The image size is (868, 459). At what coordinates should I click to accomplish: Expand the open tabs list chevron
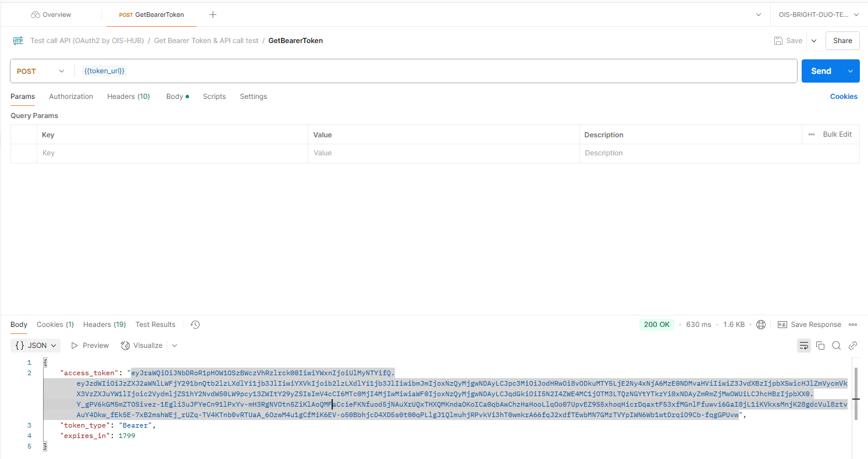click(x=758, y=15)
